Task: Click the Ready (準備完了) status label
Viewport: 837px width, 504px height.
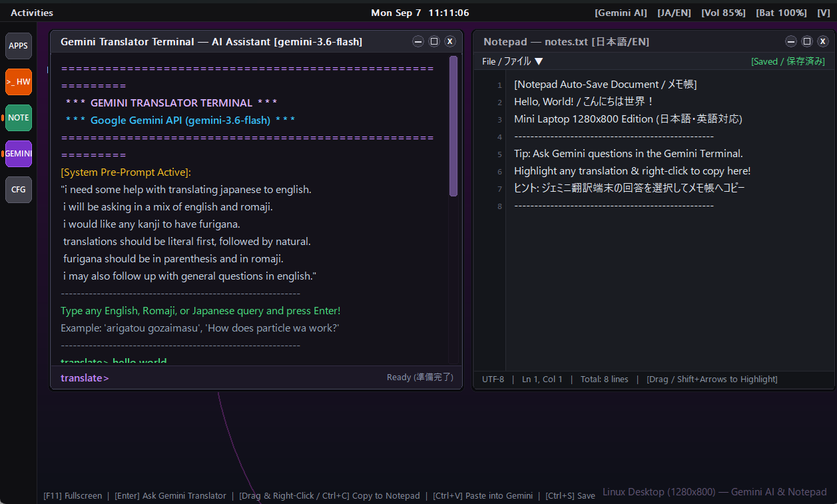Action: pos(420,378)
